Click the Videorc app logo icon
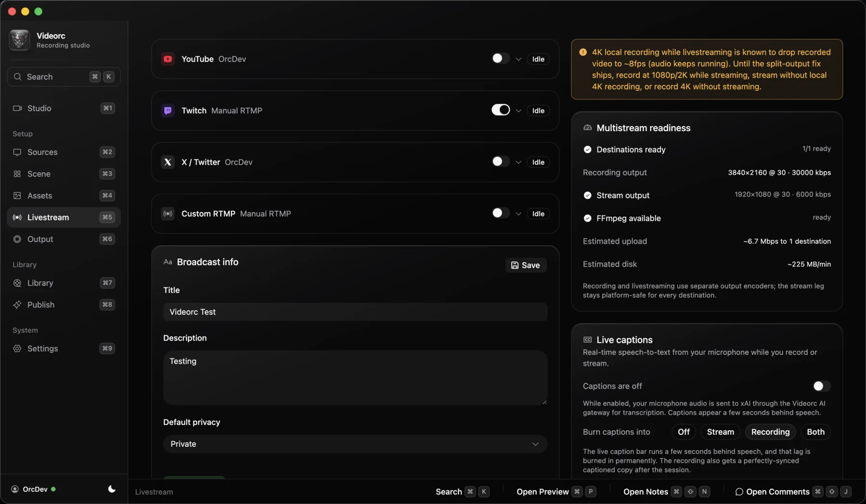This screenshot has height=504, width=866. [x=19, y=40]
